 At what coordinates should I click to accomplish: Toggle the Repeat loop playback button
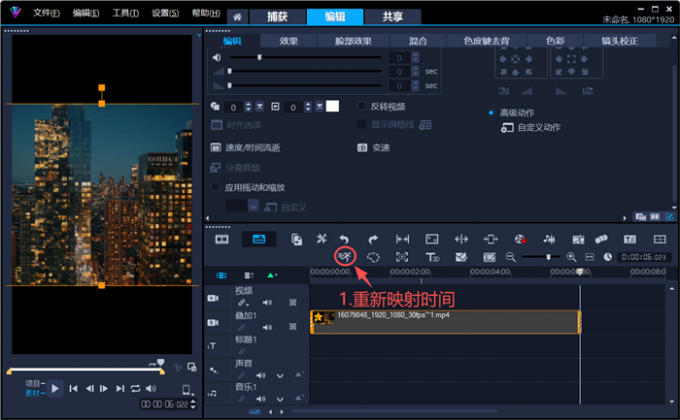point(135,388)
